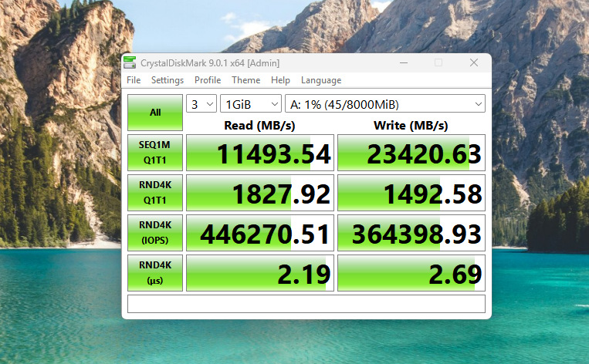Expand the test size dropdown showing 1GiB

pos(251,104)
